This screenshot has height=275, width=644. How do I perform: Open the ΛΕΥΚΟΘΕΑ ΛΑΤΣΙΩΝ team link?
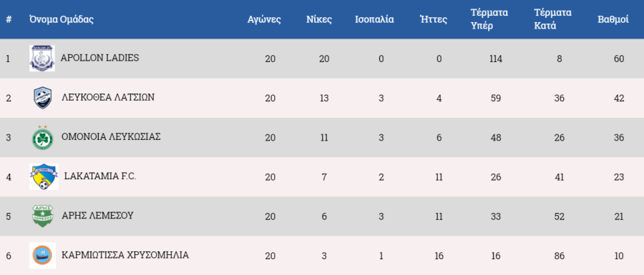(108, 98)
